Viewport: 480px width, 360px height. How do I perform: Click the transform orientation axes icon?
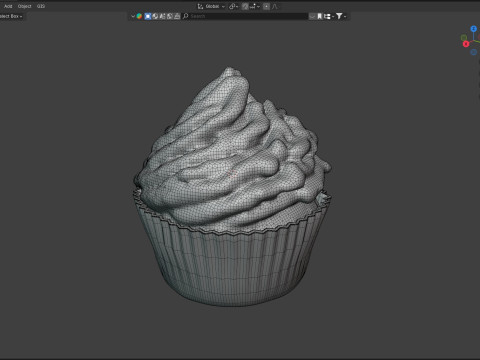(200, 6)
